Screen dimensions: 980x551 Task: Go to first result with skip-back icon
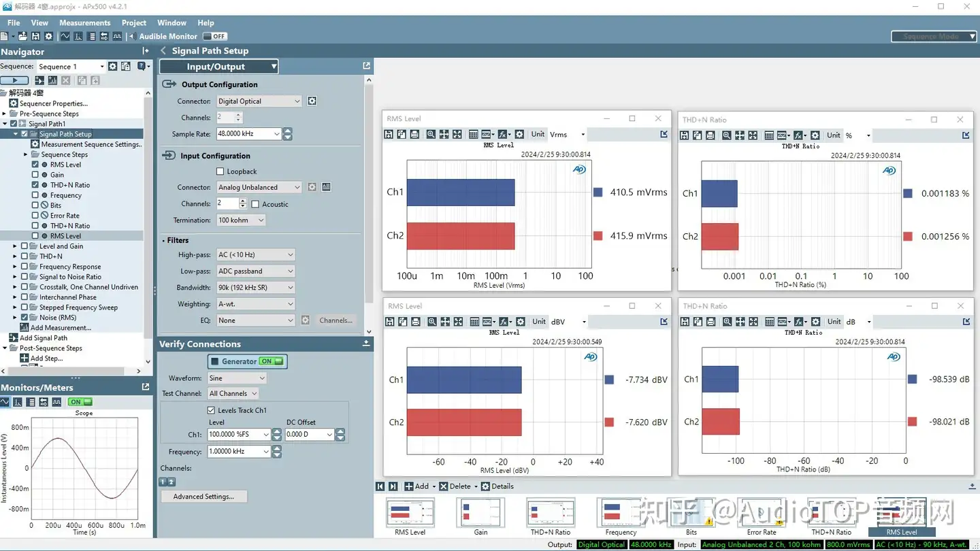pyautogui.click(x=381, y=486)
